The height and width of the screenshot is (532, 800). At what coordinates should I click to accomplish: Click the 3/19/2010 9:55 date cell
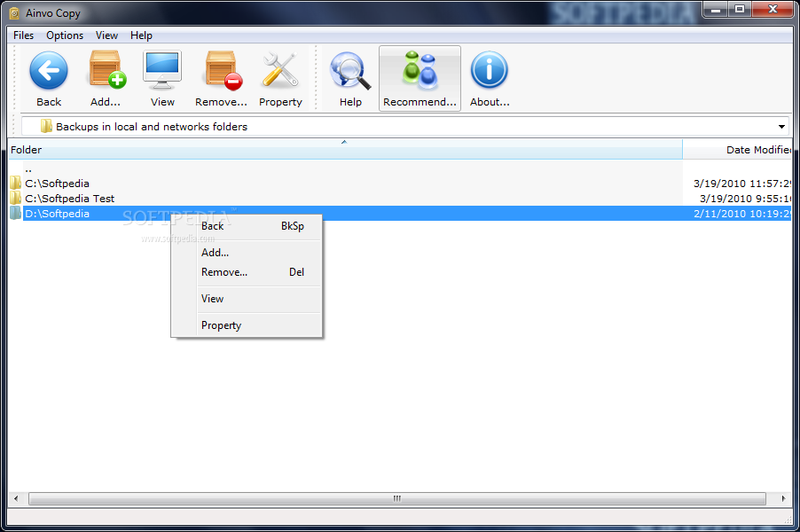(x=745, y=199)
